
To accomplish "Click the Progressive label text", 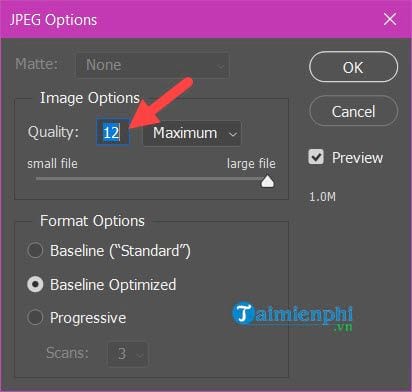I will pyautogui.click(x=88, y=318).
